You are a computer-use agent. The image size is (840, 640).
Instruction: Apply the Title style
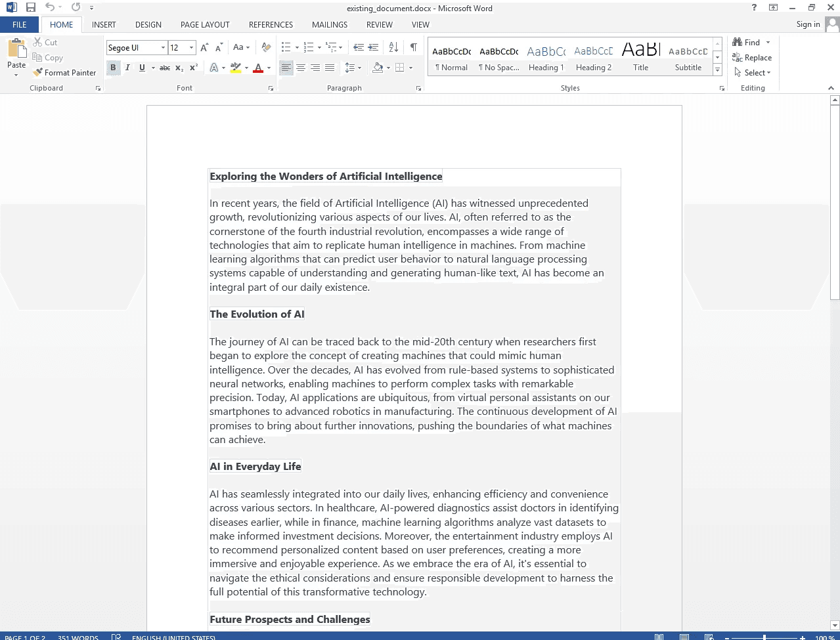coord(641,58)
